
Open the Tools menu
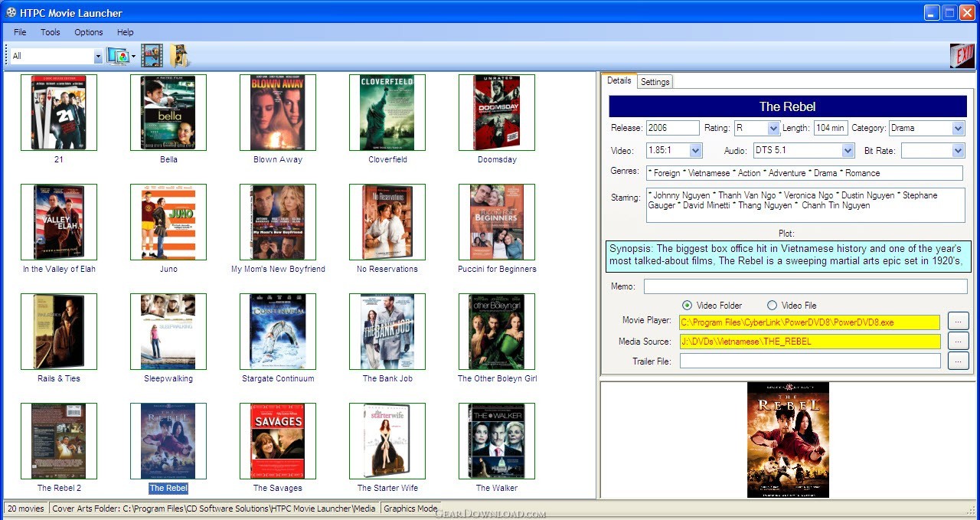point(51,32)
